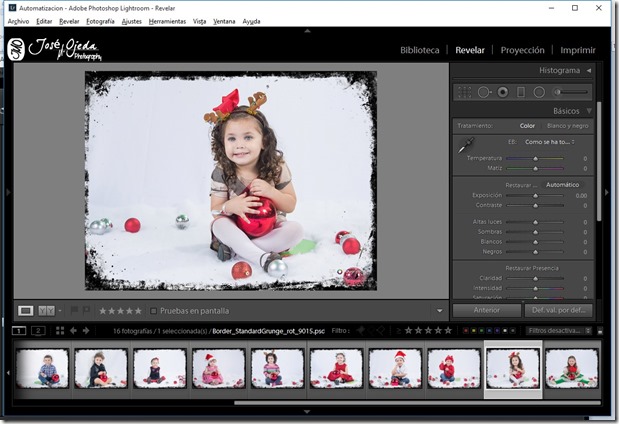Click the filmstrip horizontal scrollbar
The height and width of the screenshot is (424, 619).
(x=417, y=403)
